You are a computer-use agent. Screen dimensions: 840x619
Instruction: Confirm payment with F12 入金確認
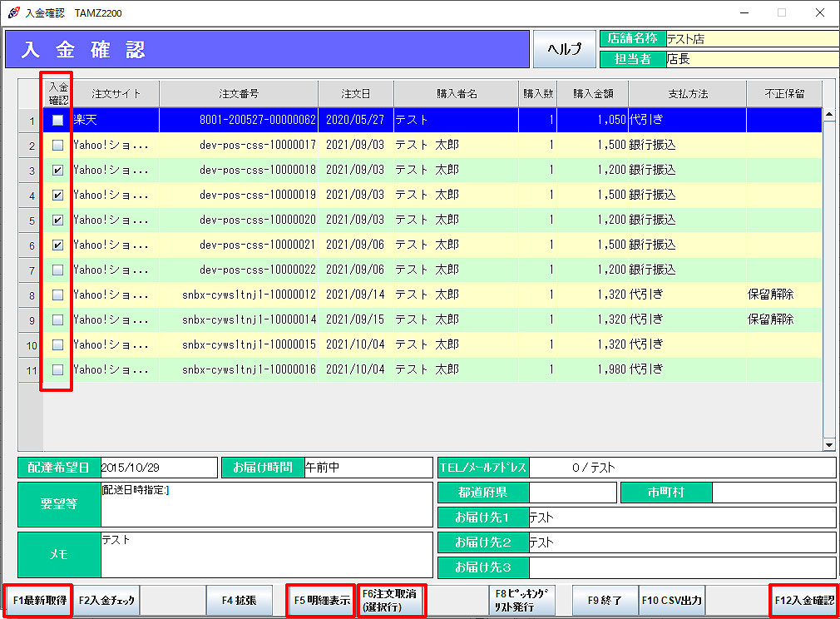pyautogui.click(x=803, y=600)
